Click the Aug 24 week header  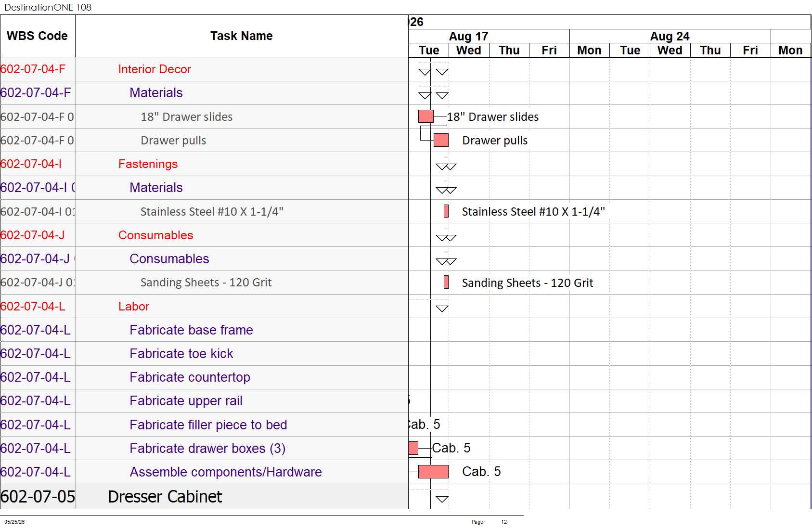(670, 37)
